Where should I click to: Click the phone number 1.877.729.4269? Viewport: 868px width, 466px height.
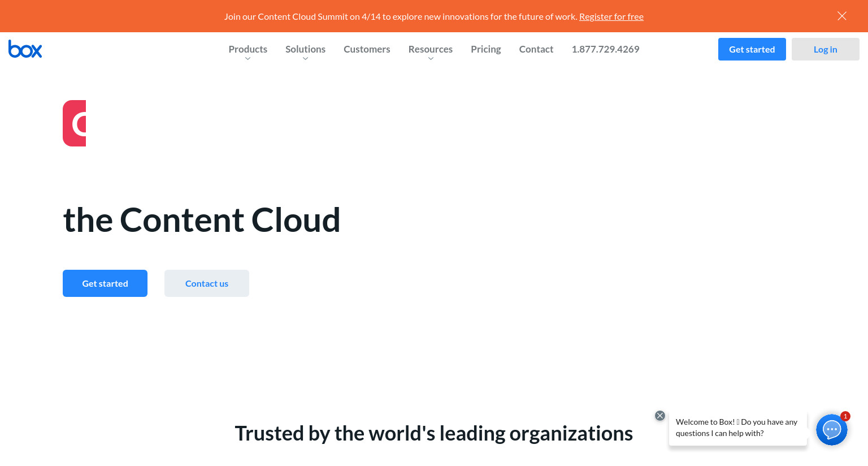[605, 49]
